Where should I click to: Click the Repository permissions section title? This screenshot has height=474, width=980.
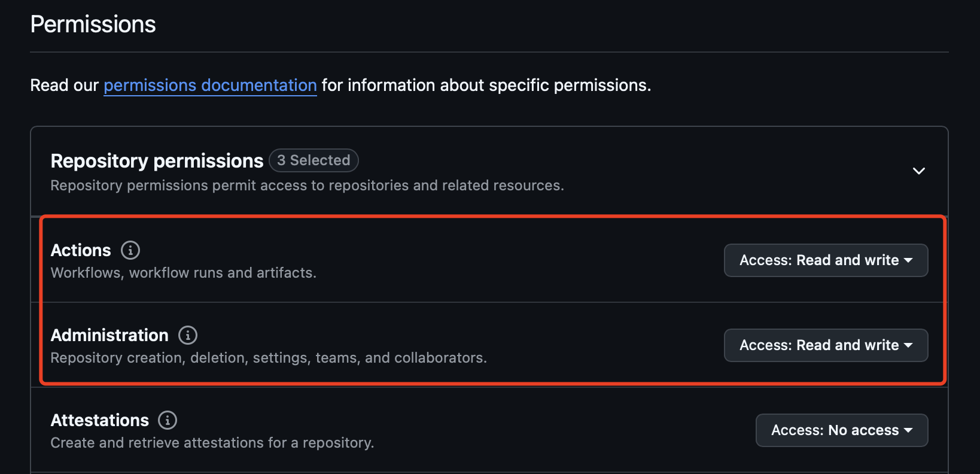point(157,161)
